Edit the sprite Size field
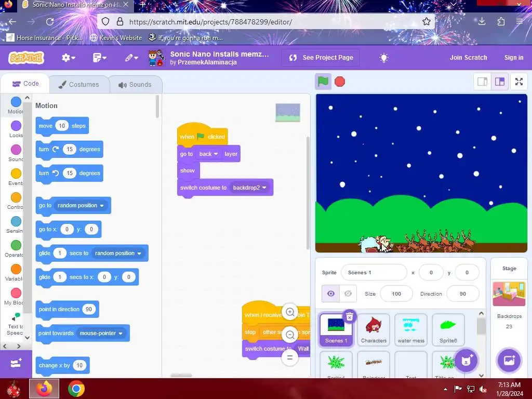 pos(396,294)
